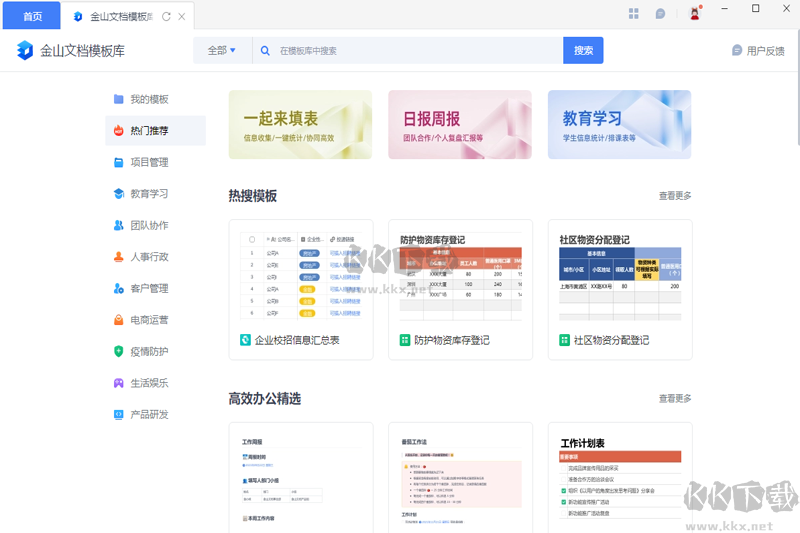Click the 疫情防护 shield icon

coord(118,351)
